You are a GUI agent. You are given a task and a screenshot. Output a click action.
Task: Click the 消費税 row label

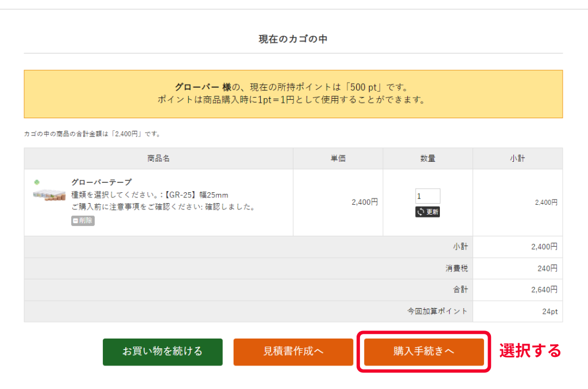point(457,269)
